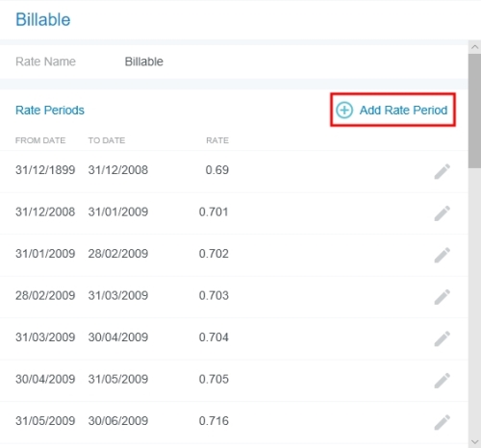Edit the rate period starting 30/04/2009
Image resolution: width=481 pixels, height=448 pixels.
443,381
